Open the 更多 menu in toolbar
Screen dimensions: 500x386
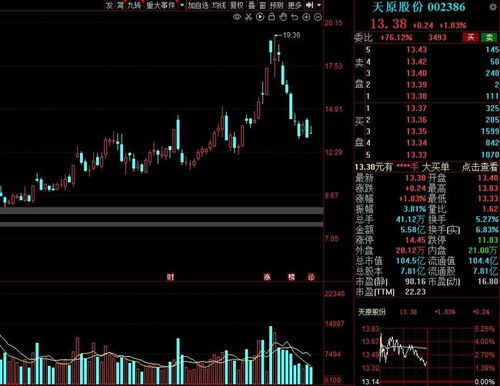[295, 5]
